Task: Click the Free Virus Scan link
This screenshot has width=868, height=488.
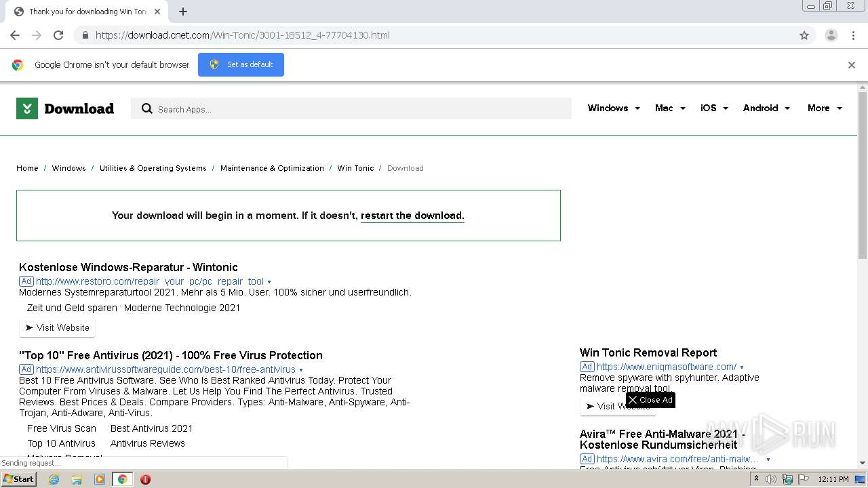Action: tap(62, 428)
